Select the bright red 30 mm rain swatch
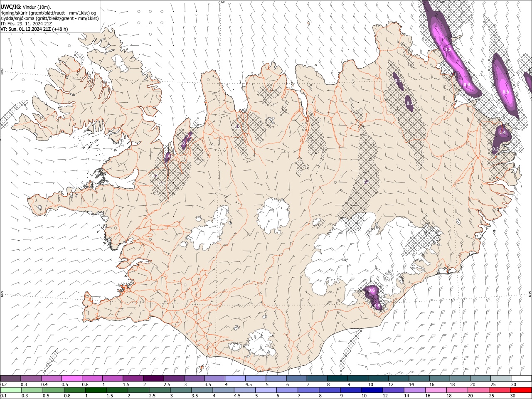The image size is (532, 399). tap(521, 390)
